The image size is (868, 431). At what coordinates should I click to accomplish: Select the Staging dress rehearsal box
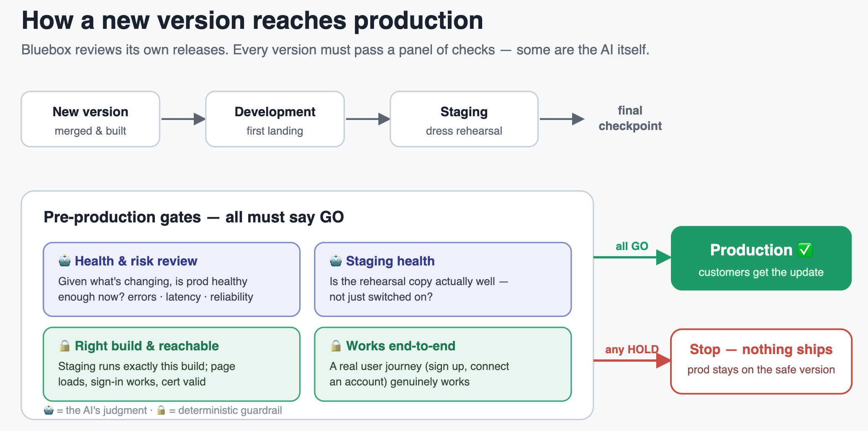(464, 119)
